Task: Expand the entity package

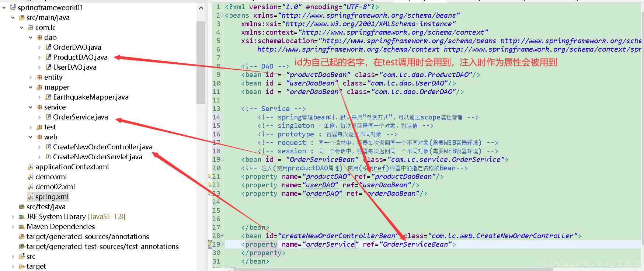Action: (31, 77)
